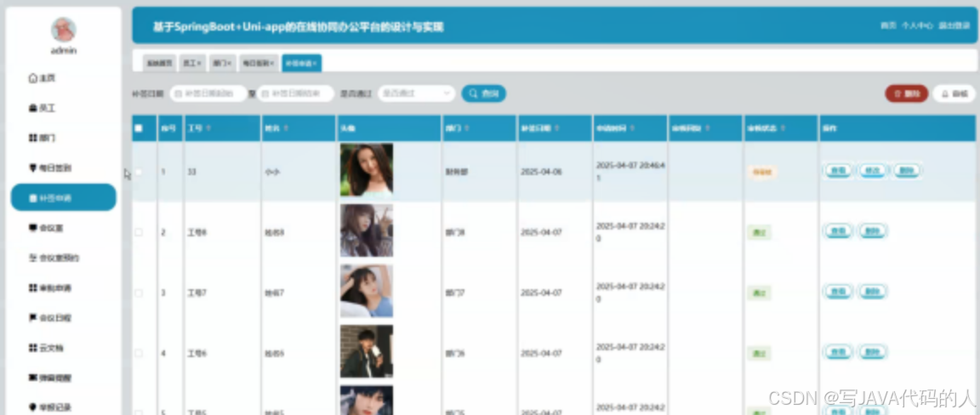The height and width of the screenshot is (415, 980).
Task: Sort table by 姓名 column arrow
Action: coord(286,128)
